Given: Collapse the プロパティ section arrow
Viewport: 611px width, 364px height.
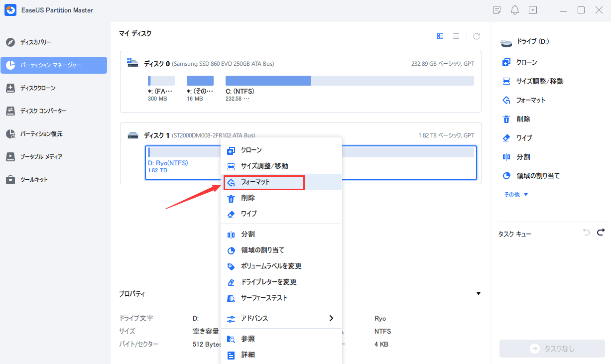Looking at the screenshot, I should 479,294.
